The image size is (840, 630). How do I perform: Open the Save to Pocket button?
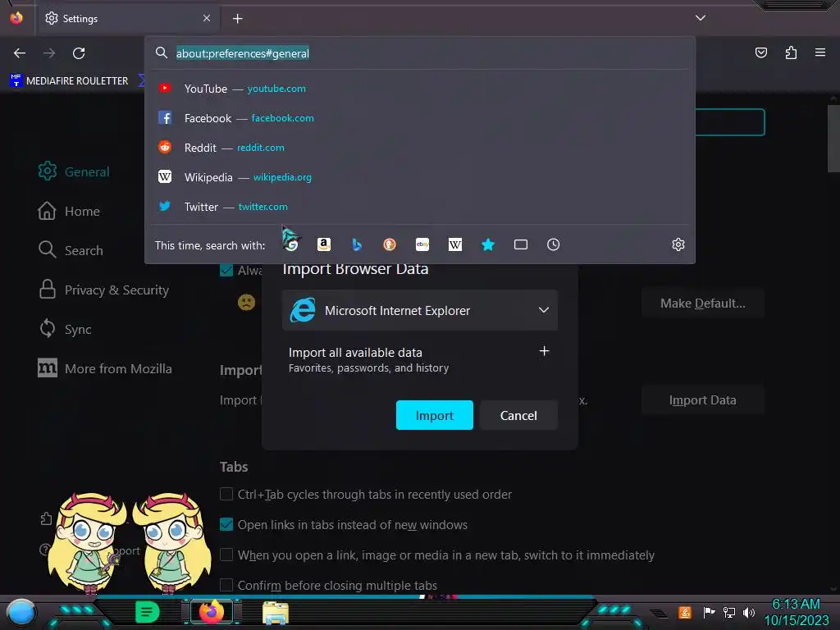pyautogui.click(x=761, y=52)
